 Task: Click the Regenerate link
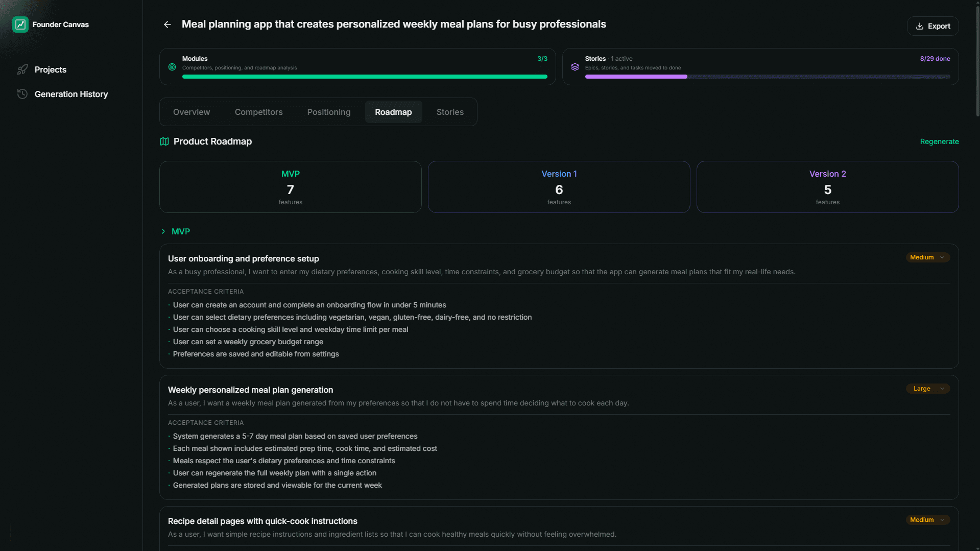pyautogui.click(x=939, y=141)
